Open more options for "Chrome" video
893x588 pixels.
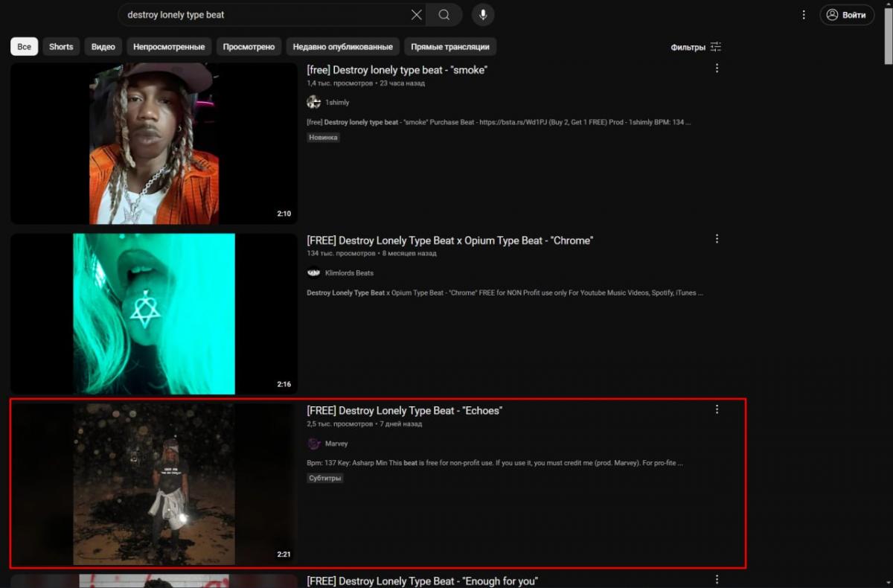717,239
